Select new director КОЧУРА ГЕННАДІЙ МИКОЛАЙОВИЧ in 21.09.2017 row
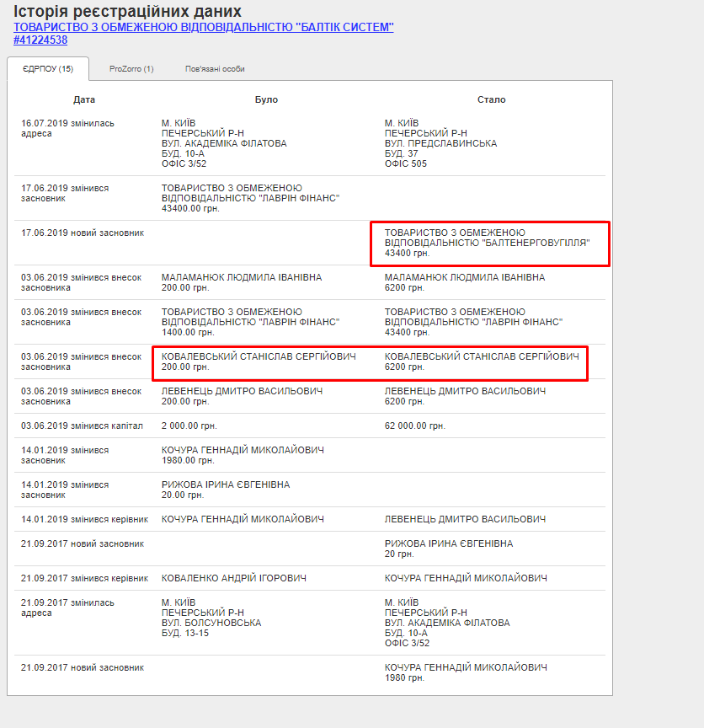 point(466,578)
